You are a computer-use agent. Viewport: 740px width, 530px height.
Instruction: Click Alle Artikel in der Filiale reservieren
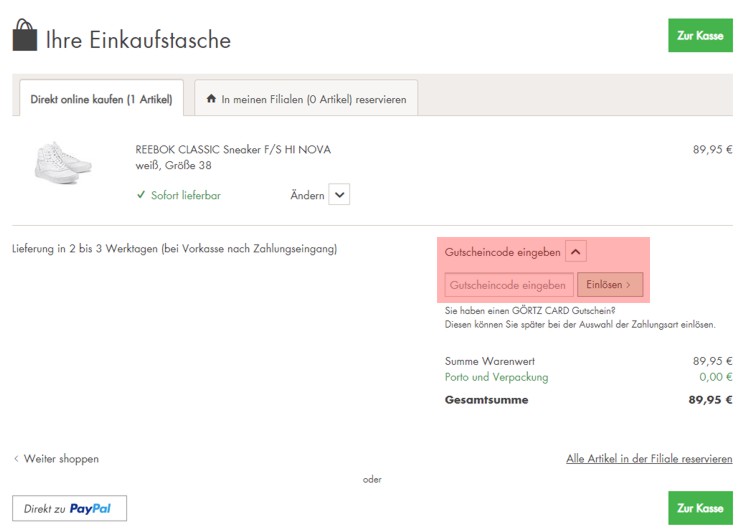pyautogui.click(x=649, y=459)
